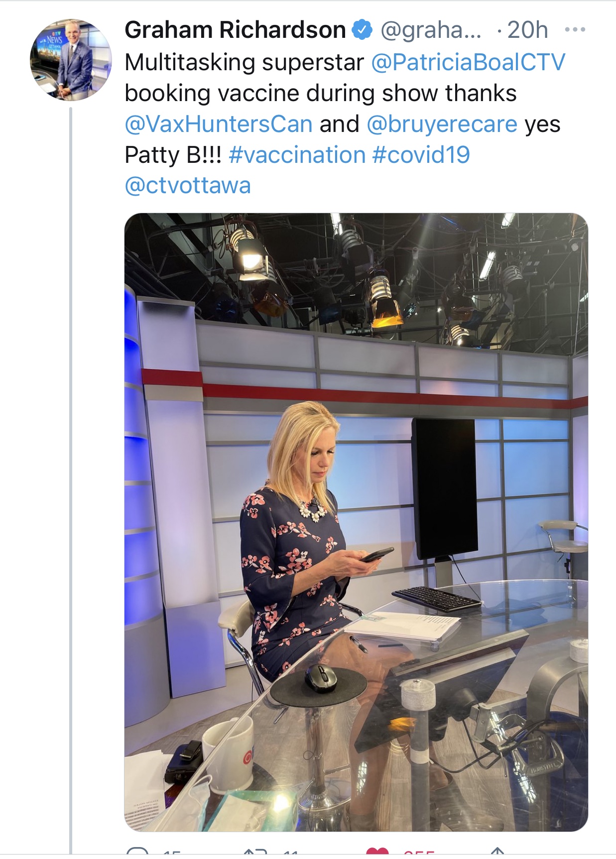The image size is (616, 859).
Task: Open the @PatriciaBoalCTV mention
Action: tap(468, 62)
